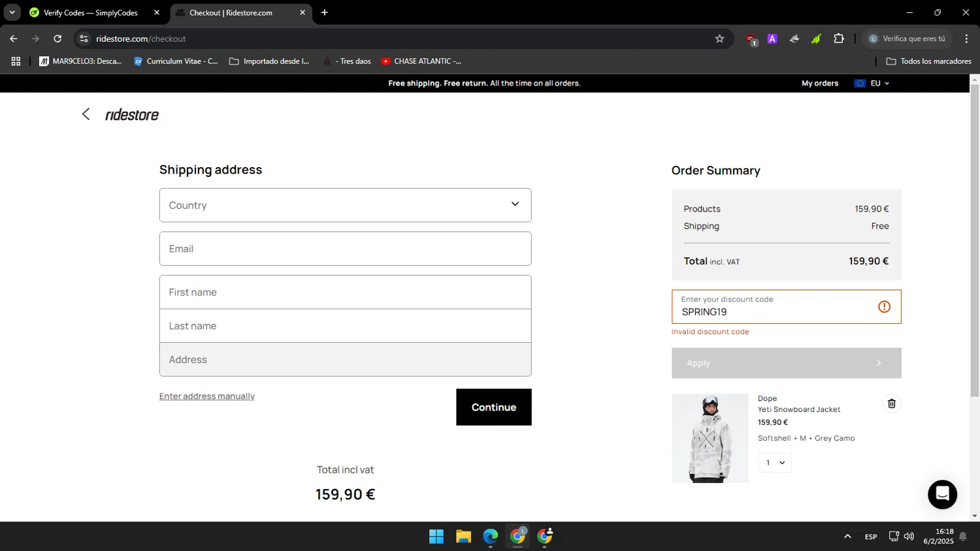Open the Chrome icon in the taskbar
Image resolution: width=980 pixels, height=551 pixels.
tap(518, 537)
